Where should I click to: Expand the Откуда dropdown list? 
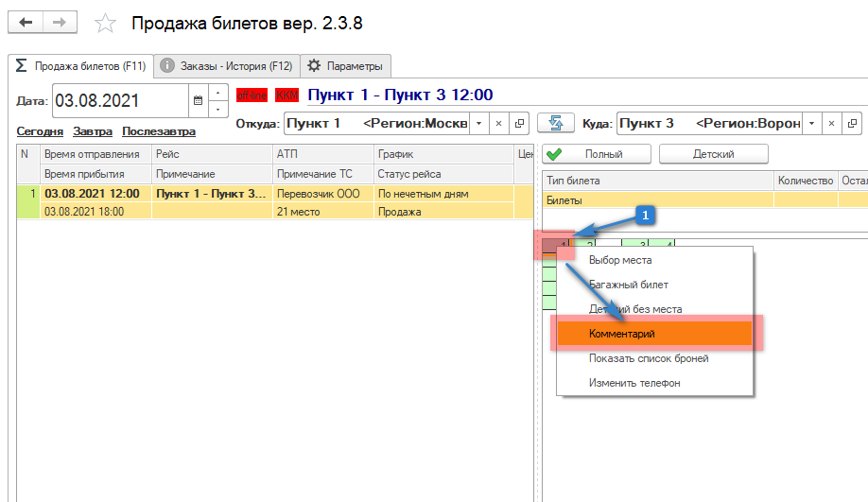coord(478,124)
